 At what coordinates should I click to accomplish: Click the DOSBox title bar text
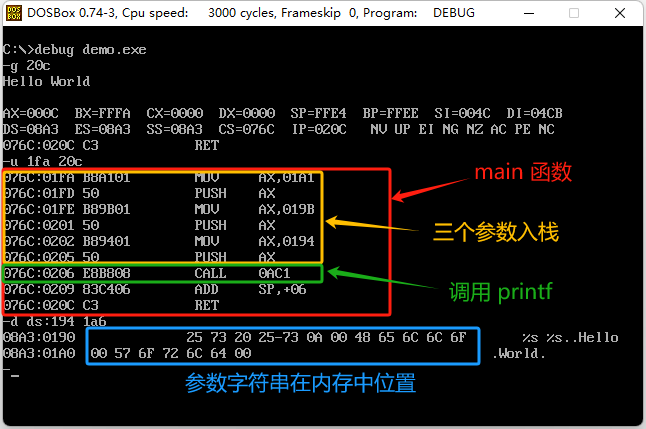[x=251, y=13]
